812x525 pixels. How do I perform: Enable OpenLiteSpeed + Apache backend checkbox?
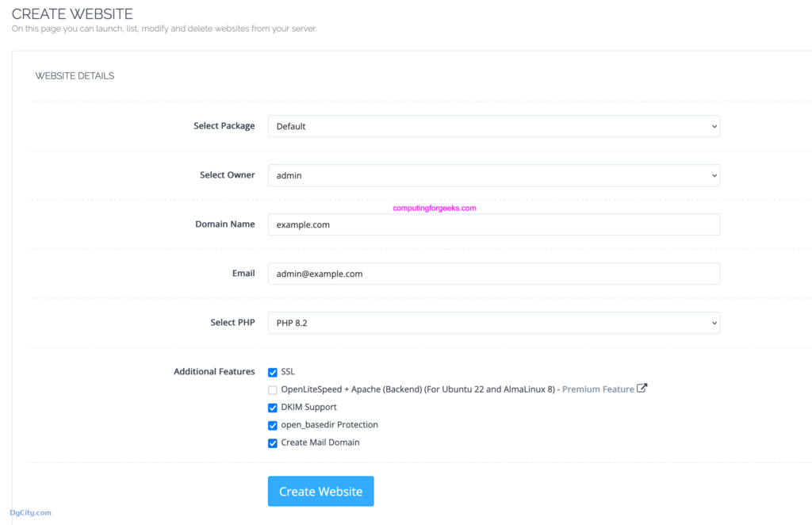(273, 390)
